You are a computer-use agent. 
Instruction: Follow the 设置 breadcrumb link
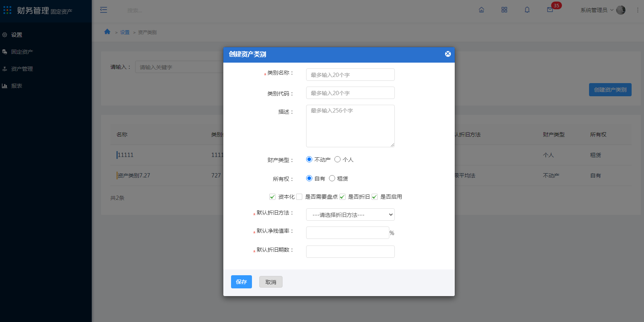tap(125, 32)
